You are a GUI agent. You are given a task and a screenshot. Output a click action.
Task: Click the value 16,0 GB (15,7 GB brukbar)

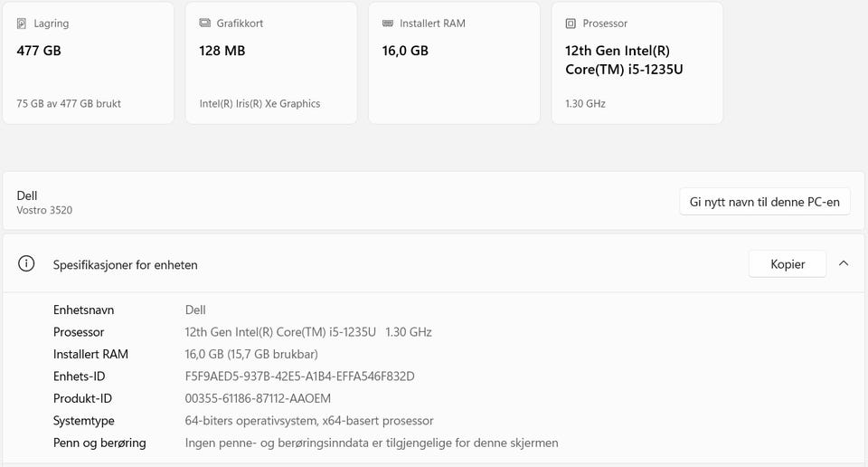(251, 354)
